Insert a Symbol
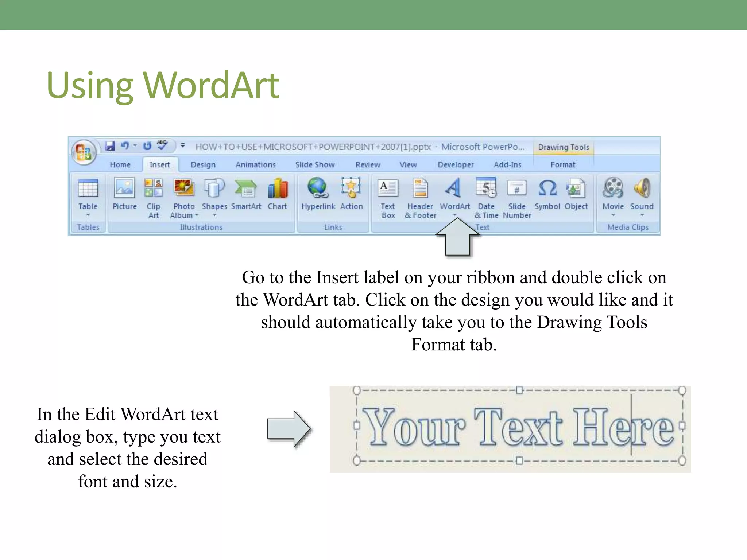The height and width of the screenshot is (560, 747). pos(547,194)
